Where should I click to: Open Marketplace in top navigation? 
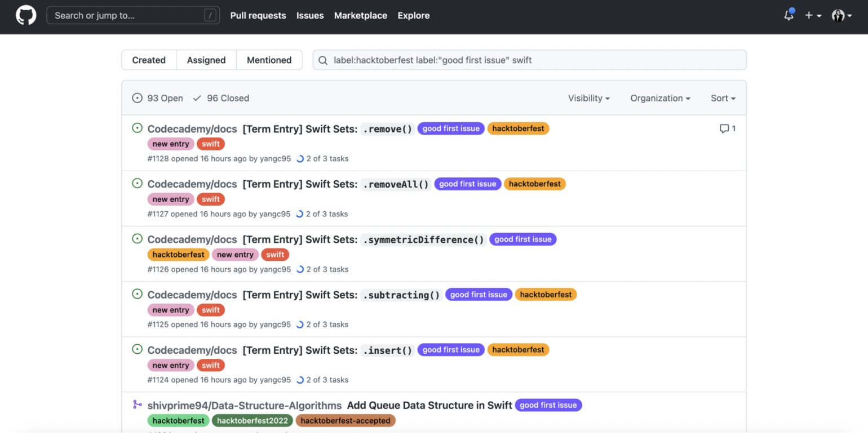point(361,16)
